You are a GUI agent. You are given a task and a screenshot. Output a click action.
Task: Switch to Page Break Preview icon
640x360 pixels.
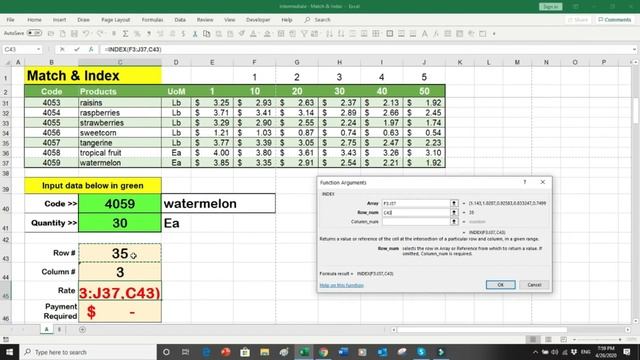pyautogui.click(x=564, y=339)
